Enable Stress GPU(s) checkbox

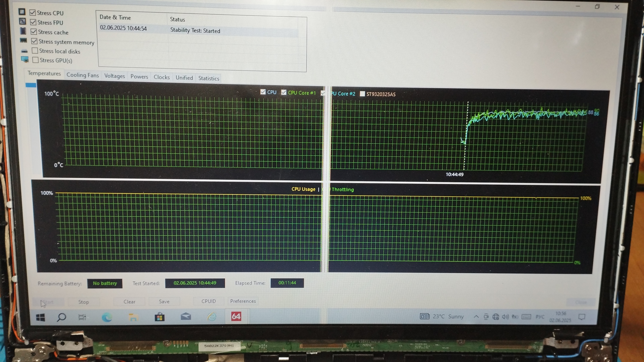click(36, 60)
